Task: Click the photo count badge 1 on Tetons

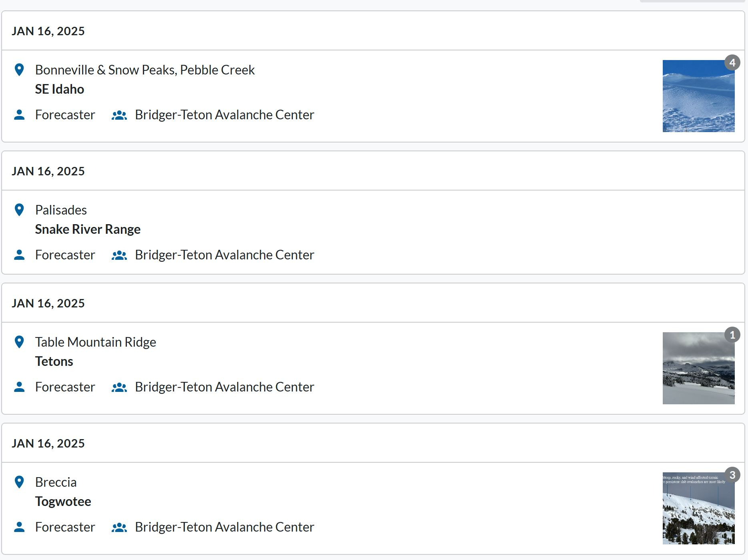Action: pos(732,335)
